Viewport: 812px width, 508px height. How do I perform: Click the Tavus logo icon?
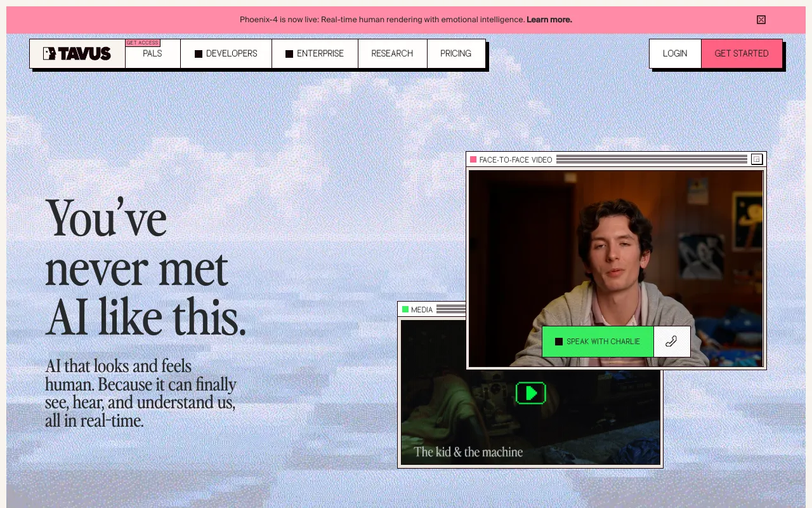tap(49, 53)
